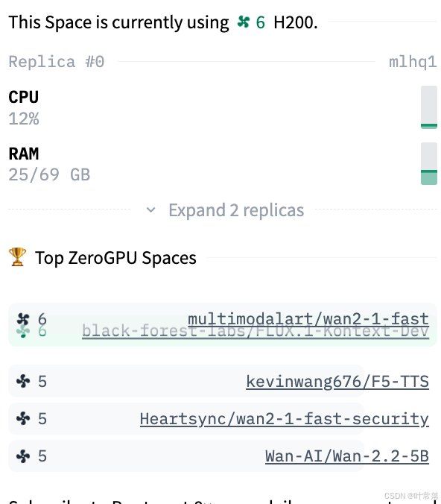441x504 pixels.
Task: Click fan icon in kevinwang676/F5-TTS row
Action: (23, 382)
